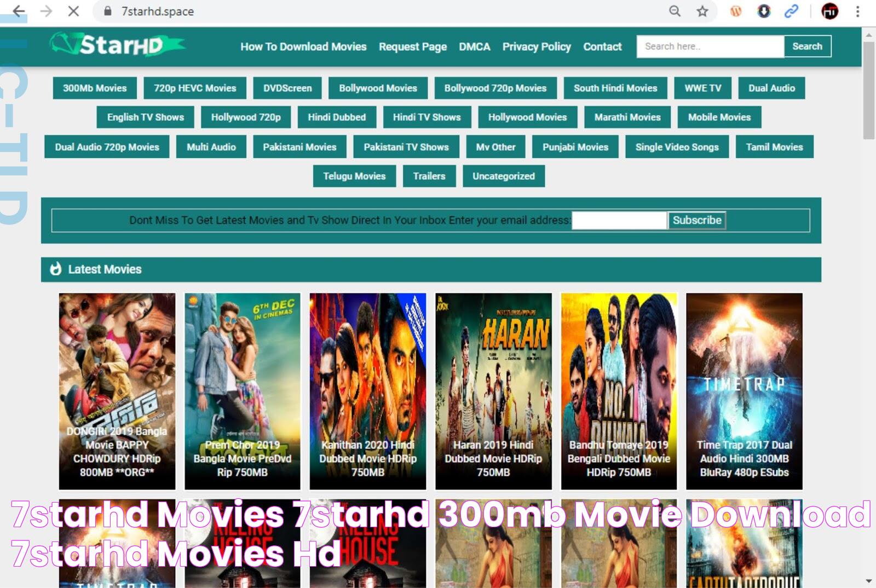Open the Contact menu item

pos(602,47)
